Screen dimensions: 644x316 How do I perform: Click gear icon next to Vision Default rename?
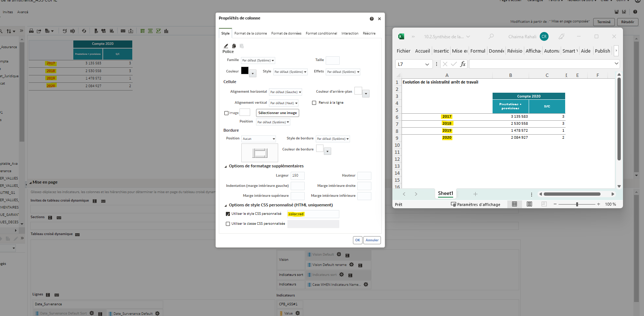pos(351,264)
